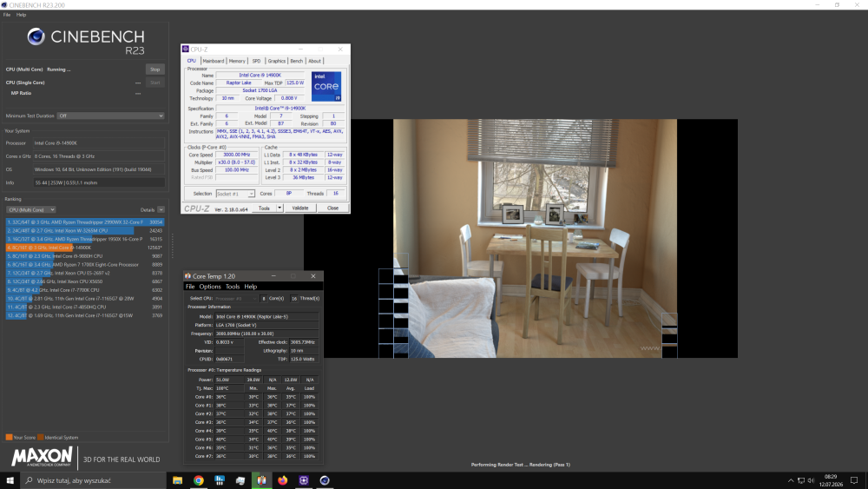This screenshot has height=489, width=868.
Task: Click the Cinebench R23 logo
Action: 86,42
